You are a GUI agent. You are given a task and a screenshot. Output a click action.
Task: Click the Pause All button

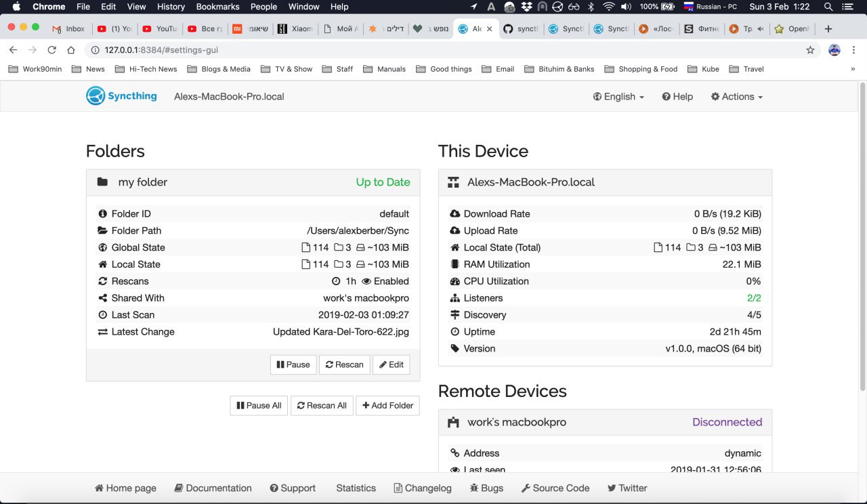pyautogui.click(x=259, y=405)
